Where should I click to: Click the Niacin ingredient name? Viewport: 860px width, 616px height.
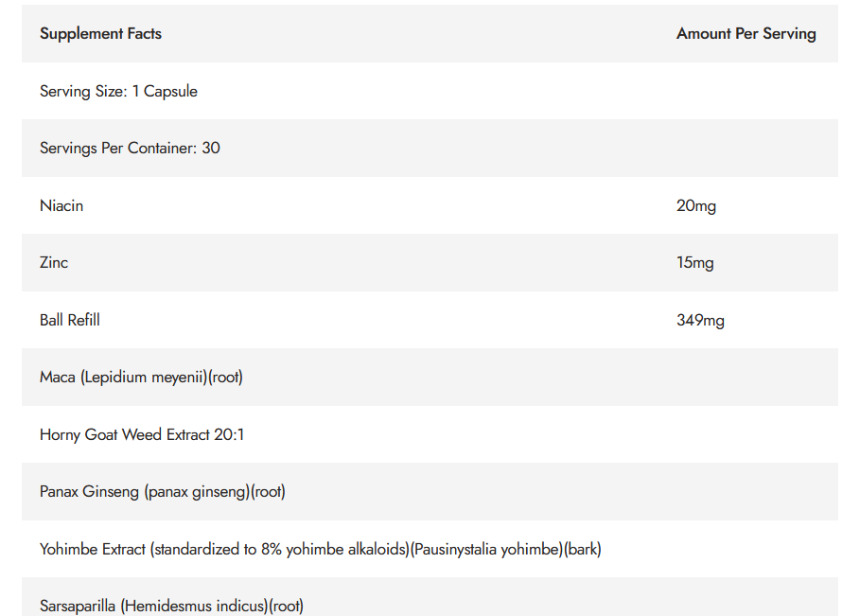pos(61,205)
